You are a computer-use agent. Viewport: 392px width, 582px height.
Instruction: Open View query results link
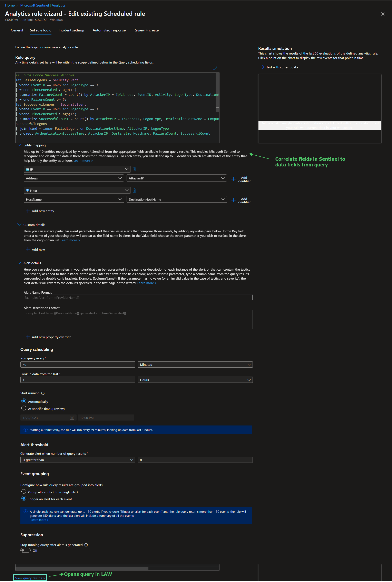click(30, 578)
